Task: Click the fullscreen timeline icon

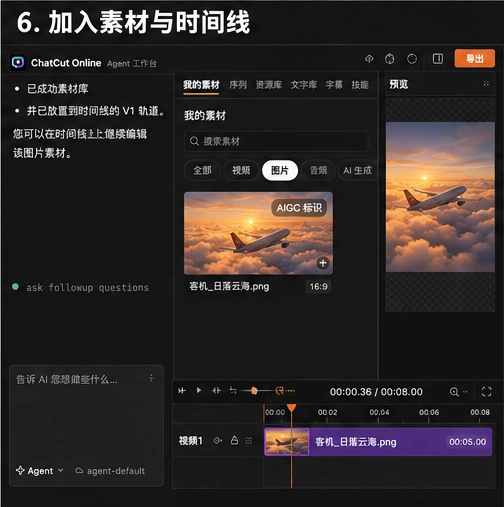Action: coord(486,392)
